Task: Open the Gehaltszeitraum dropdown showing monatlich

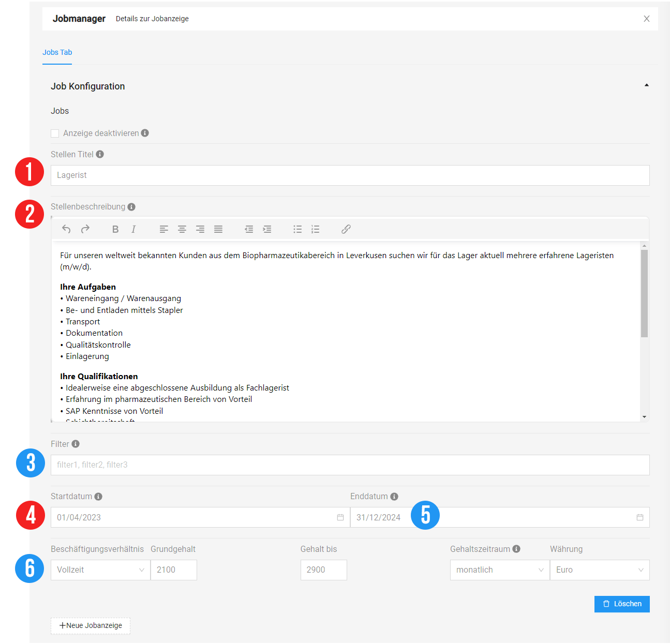Action: (499, 570)
